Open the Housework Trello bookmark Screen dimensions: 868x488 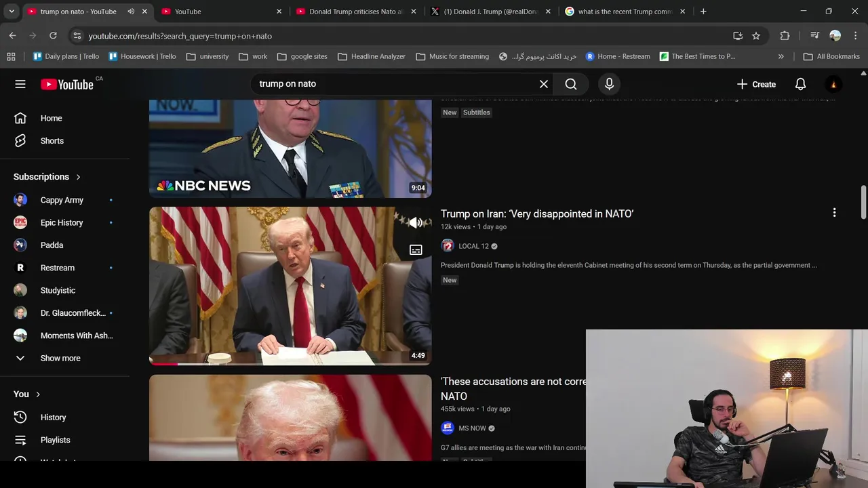142,56
